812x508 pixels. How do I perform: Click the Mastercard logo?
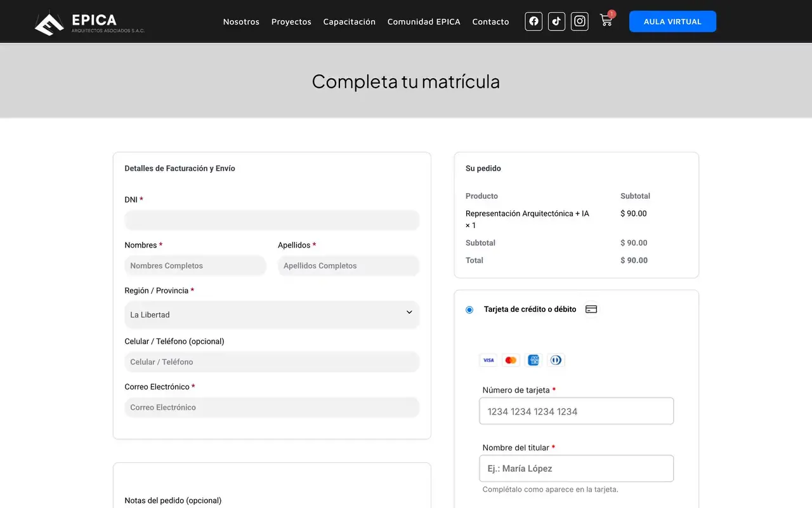coord(511,360)
